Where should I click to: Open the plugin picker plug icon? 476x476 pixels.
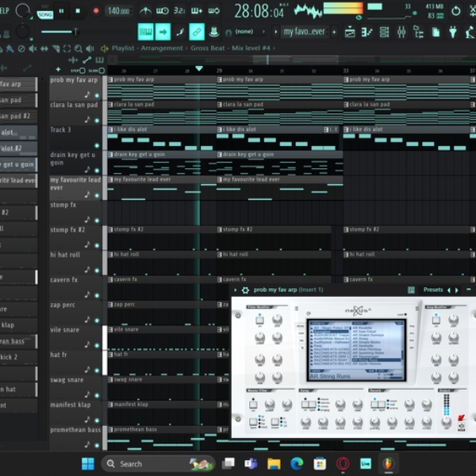click(453, 32)
